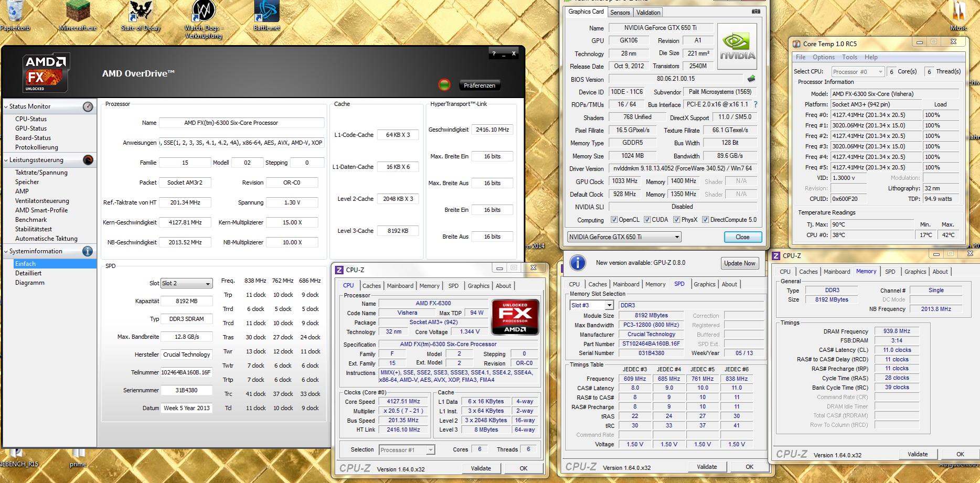The width and height of the screenshot is (980, 483).
Task: Open Board-Status in the OverDrive sidebar
Action: click(x=33, y=138)
